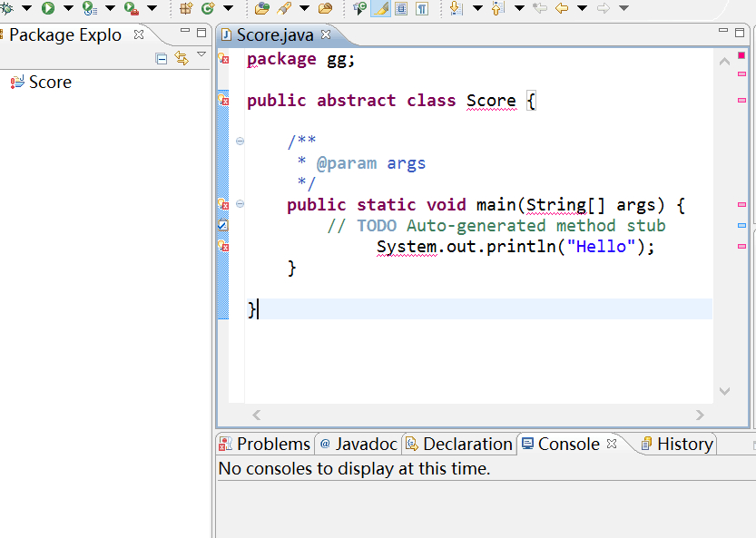Toggle Mark Occurrences highlighter button

tap(380, 8)
